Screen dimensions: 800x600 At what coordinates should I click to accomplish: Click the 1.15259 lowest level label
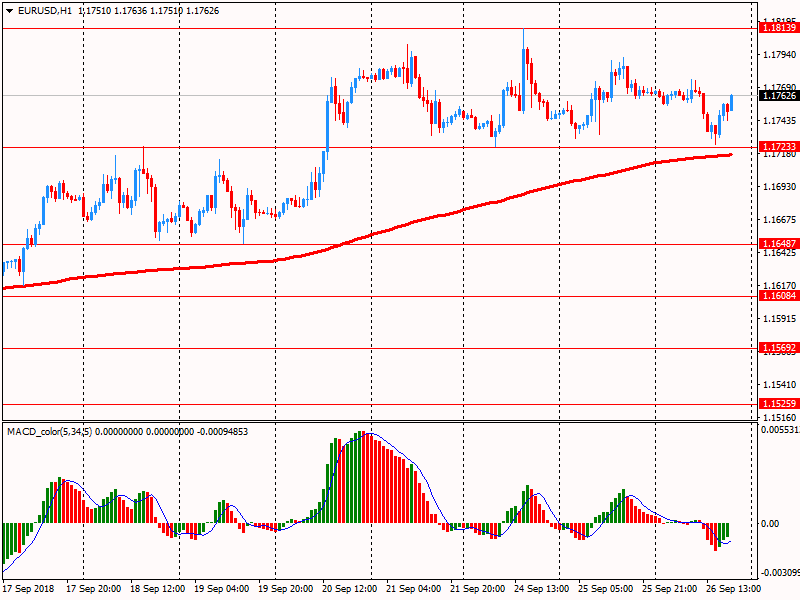(779, 404)
